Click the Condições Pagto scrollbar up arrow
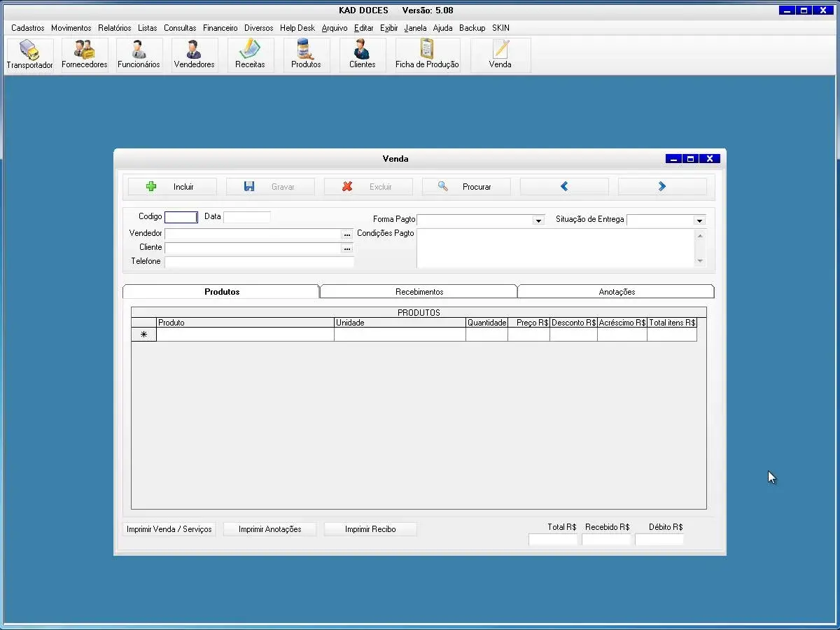Image resolution: width=840 pixels, height=630 pixels. [x=701, y=236]
